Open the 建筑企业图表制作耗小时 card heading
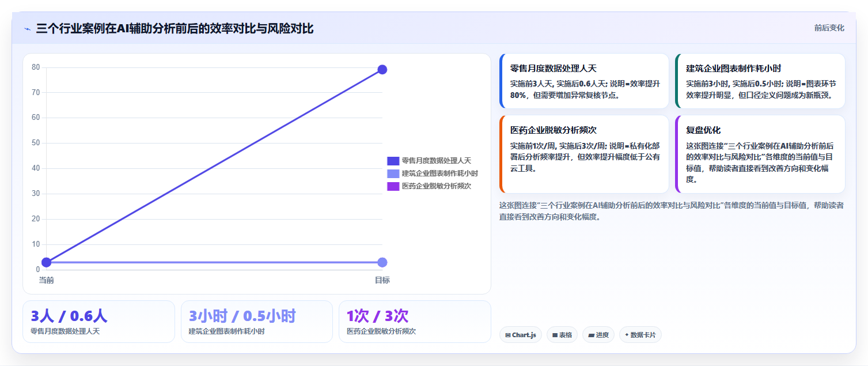 coord(734,69)
